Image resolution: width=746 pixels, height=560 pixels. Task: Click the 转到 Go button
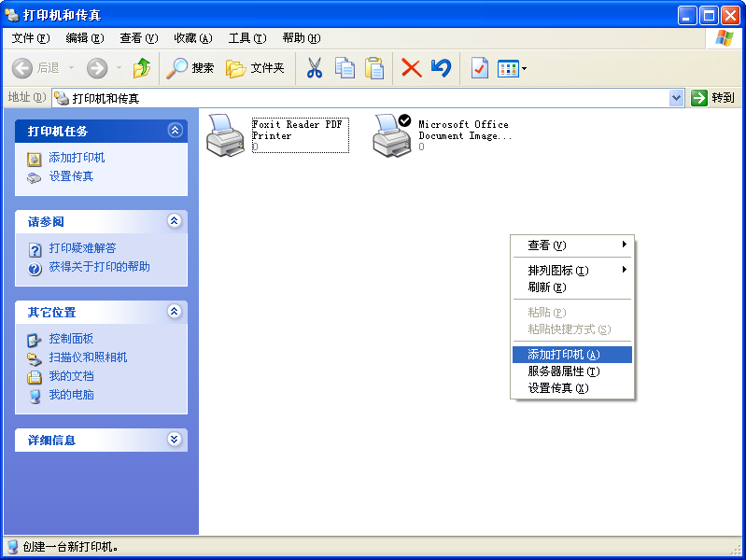point(713,98)
